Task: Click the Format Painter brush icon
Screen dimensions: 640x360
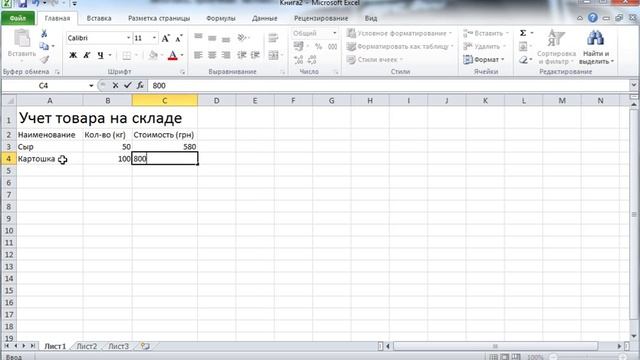Action: [x=44, y=60]
